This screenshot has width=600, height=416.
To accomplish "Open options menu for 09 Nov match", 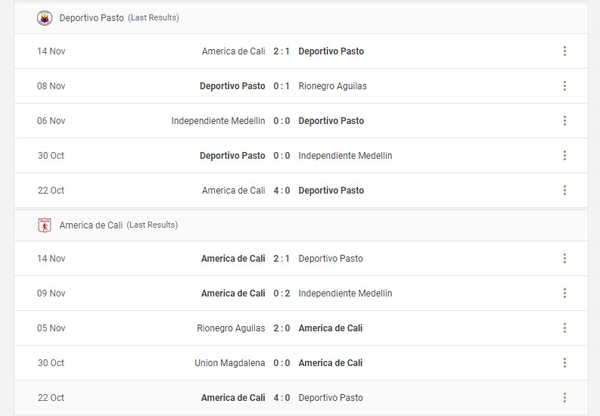I will (565, 293).
